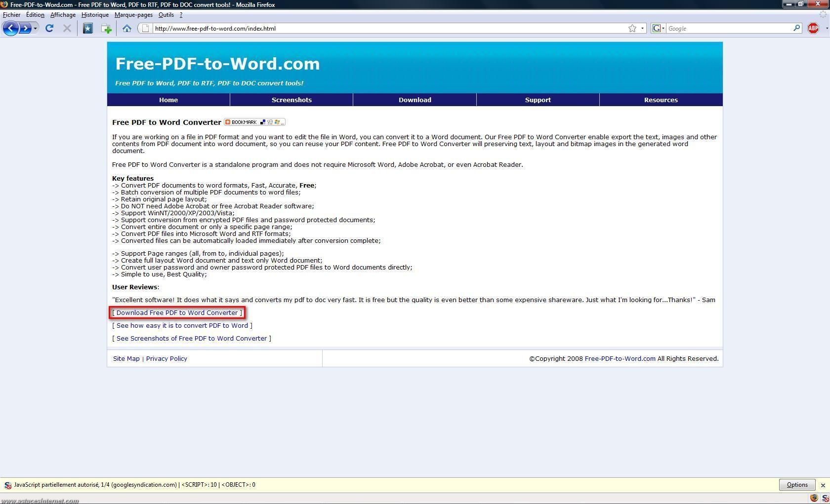830x504 pixels.
Task: Bookmark this page with the star icon
Action: click(632, 28)
